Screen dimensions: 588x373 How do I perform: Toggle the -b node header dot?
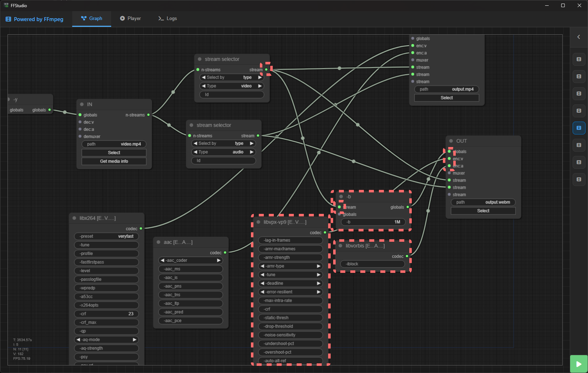[341, 197]
